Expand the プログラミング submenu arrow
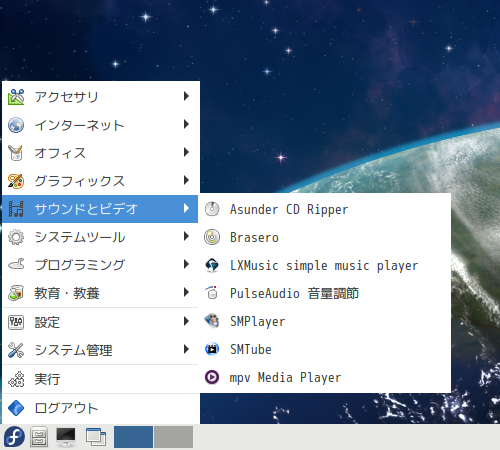The width and height of the screenshot is (500, 450). point(186,264)
